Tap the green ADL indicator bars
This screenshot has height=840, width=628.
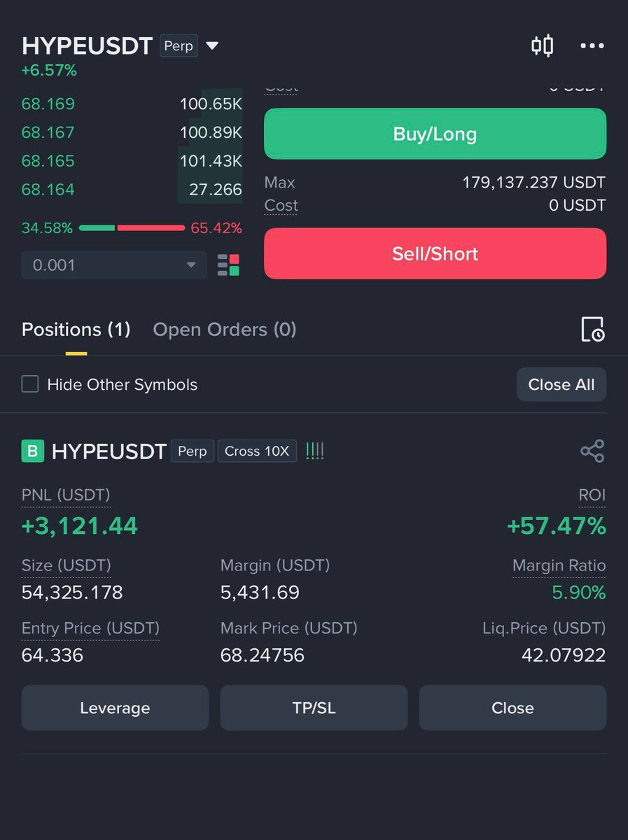[315, 451]
